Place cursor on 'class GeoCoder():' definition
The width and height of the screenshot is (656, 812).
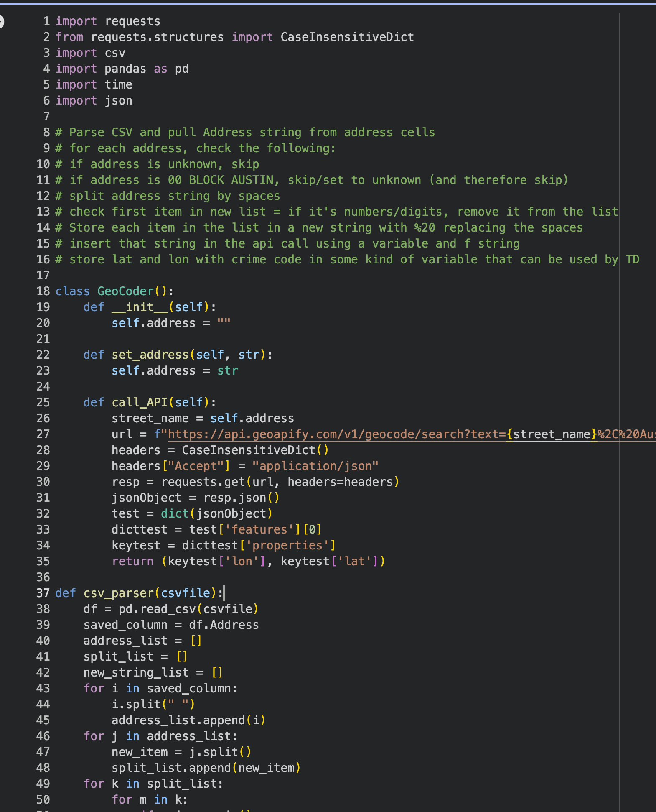[x=115, y=291]
